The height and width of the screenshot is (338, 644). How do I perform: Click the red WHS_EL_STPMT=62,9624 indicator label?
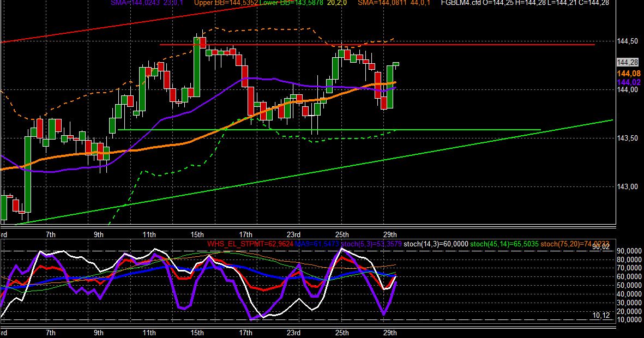250,244
